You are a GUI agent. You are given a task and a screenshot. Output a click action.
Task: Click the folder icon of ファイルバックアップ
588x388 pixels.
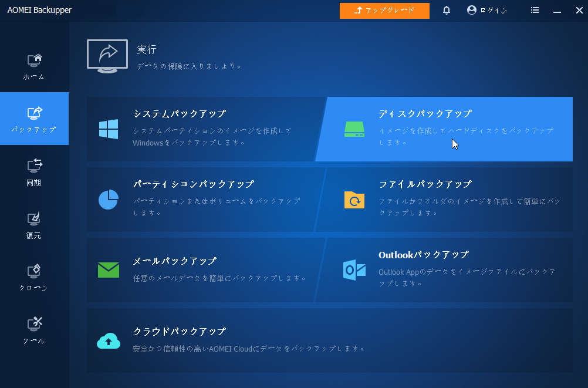click(354, 200)
